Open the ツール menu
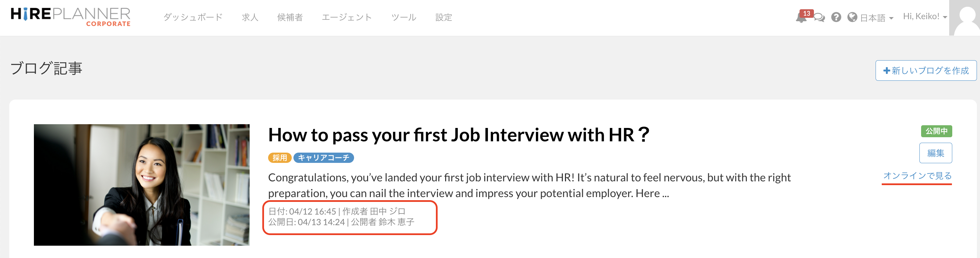The width and height of the screenshot is (980, 258). (404, 17)
